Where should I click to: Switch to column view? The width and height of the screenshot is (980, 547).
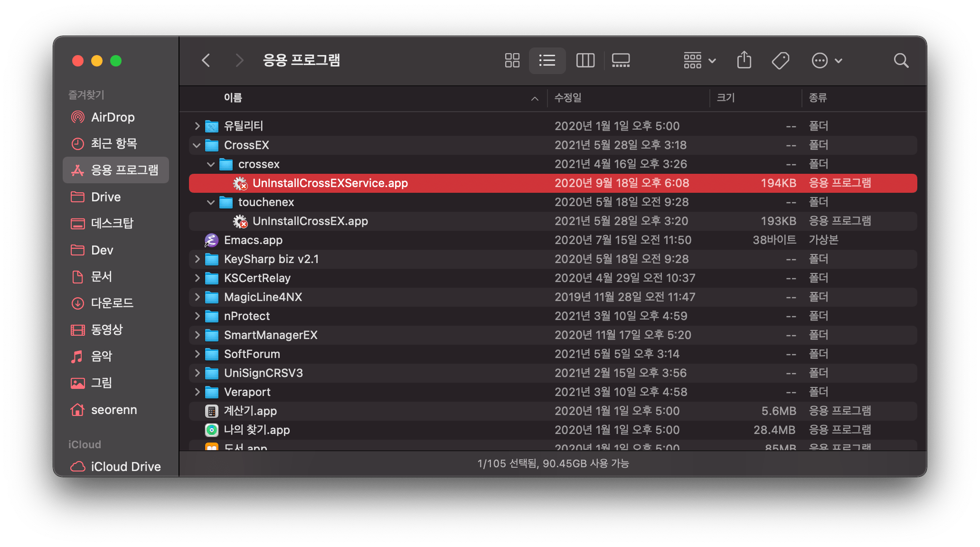(x=585, y=60)
